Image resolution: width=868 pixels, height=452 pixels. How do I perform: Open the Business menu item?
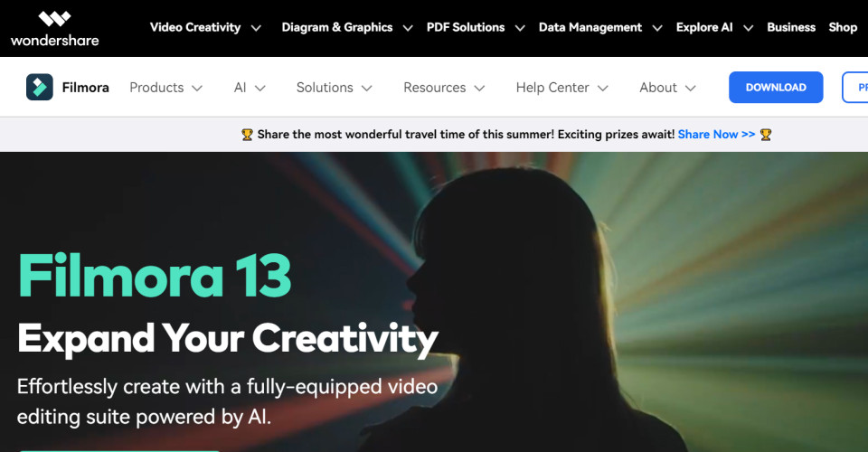(791, 27)
